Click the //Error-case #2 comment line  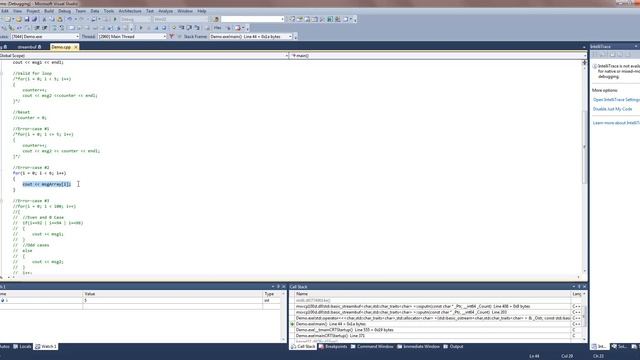(x=31, y=167)
